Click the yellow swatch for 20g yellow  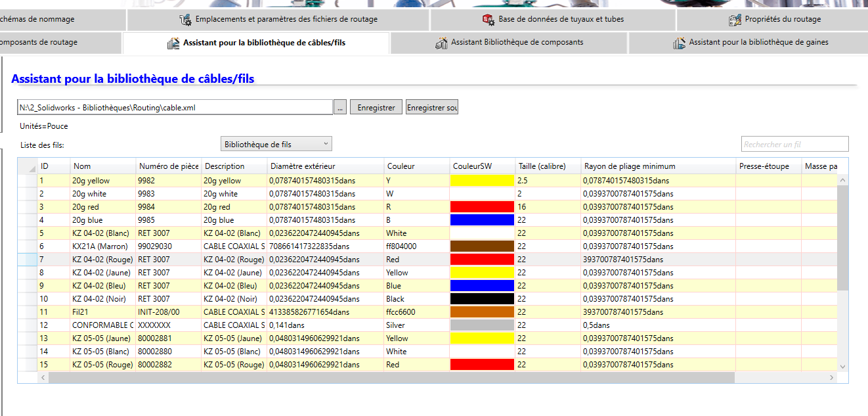(x=482, y=181)
